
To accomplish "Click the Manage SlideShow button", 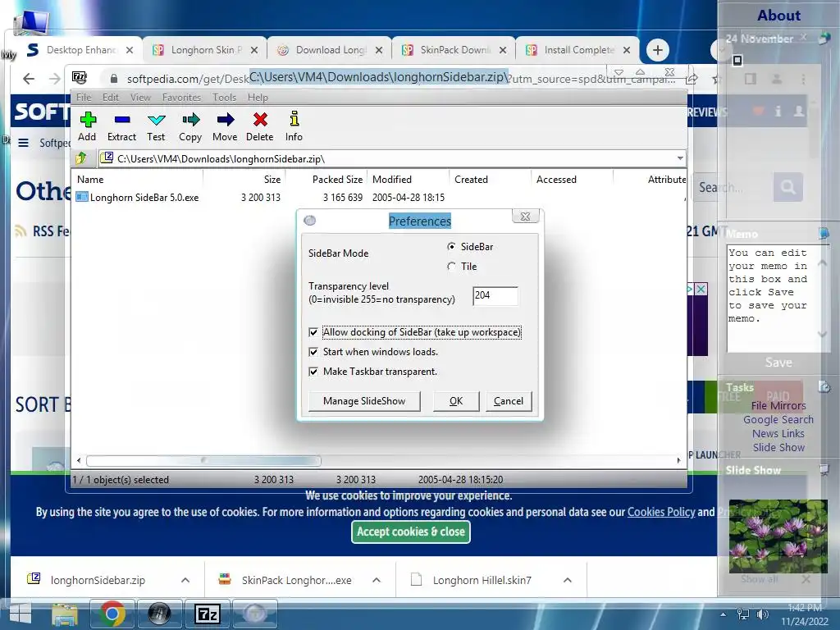I will (x=364, y=401).
